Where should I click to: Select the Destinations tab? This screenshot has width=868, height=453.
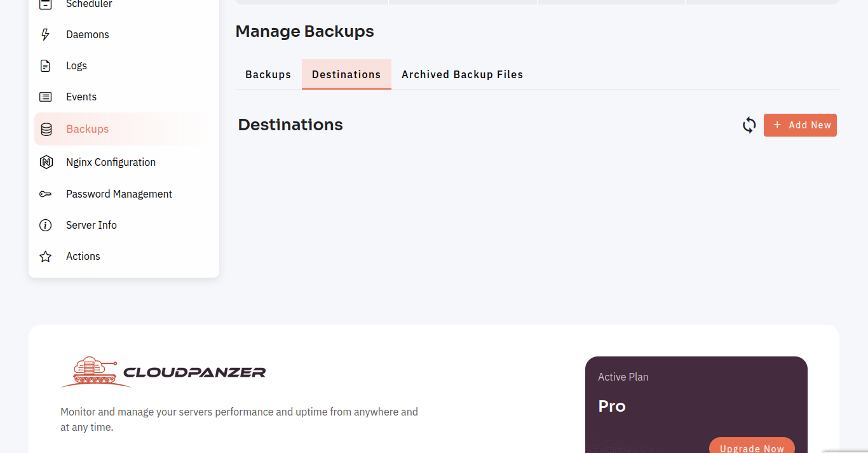point(346,74)
